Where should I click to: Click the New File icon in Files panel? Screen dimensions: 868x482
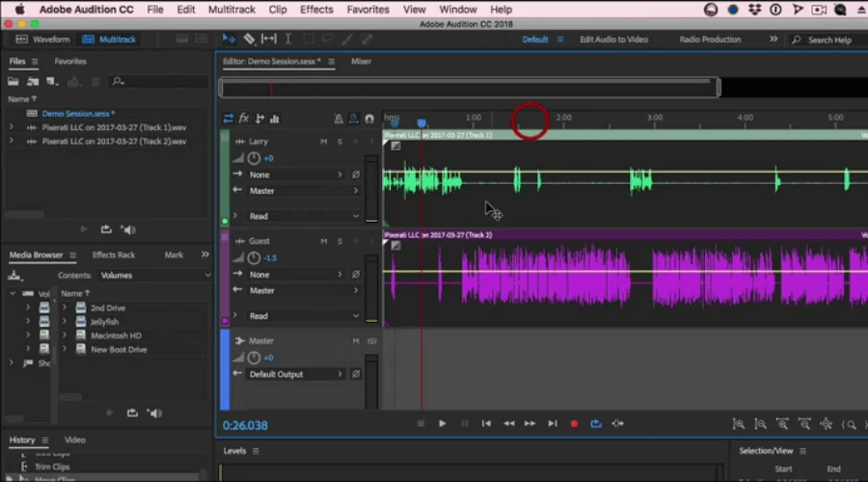52,82
